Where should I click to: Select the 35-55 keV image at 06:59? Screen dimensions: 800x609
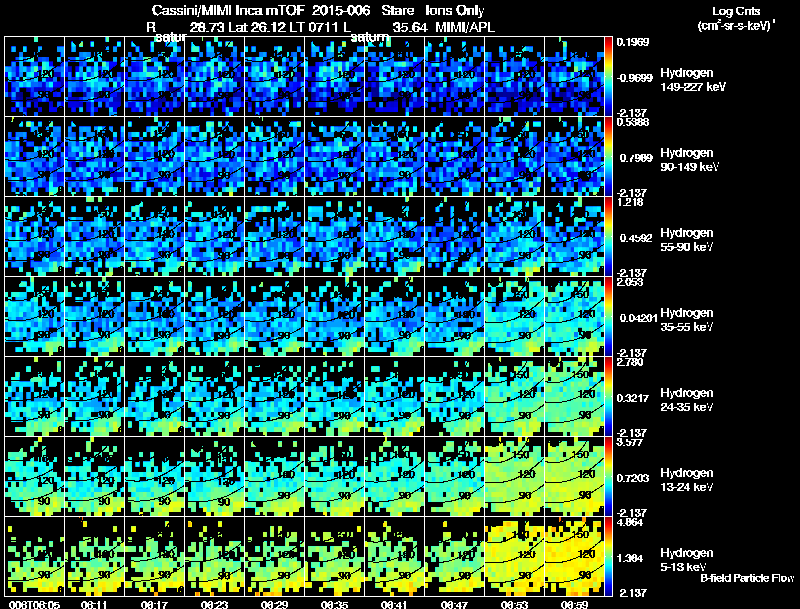click(x=574, y=317)
